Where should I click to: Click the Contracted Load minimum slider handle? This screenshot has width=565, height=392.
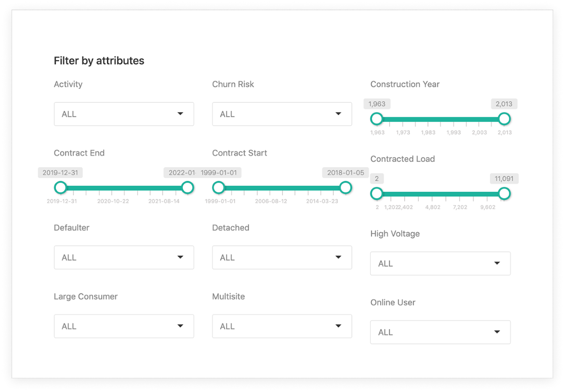[377, 194]
